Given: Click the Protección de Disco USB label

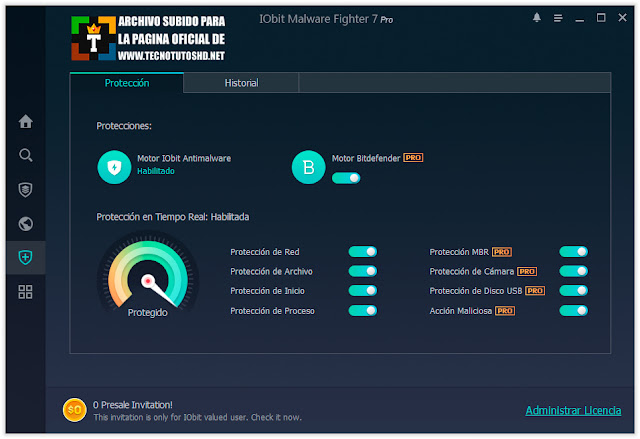Looking at the screenshot, I should point(476,291).
